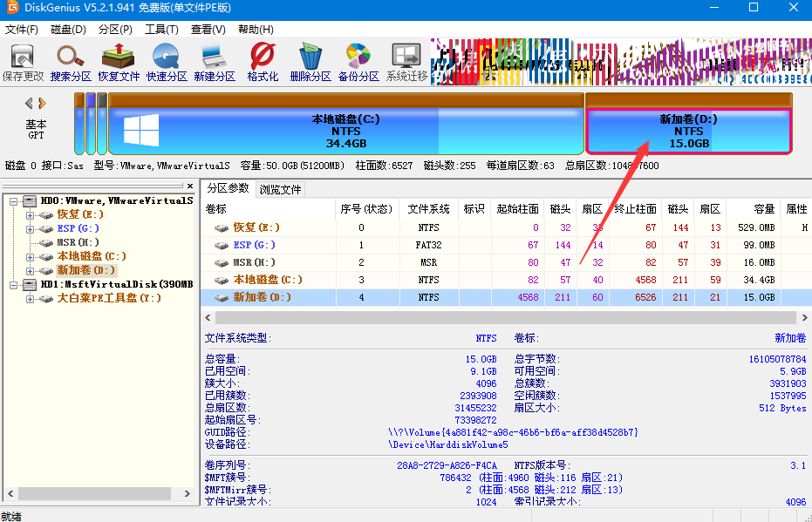Go to the previous disk with left arrow
This screenshot has width=812, height=522.
coord(29,103)
